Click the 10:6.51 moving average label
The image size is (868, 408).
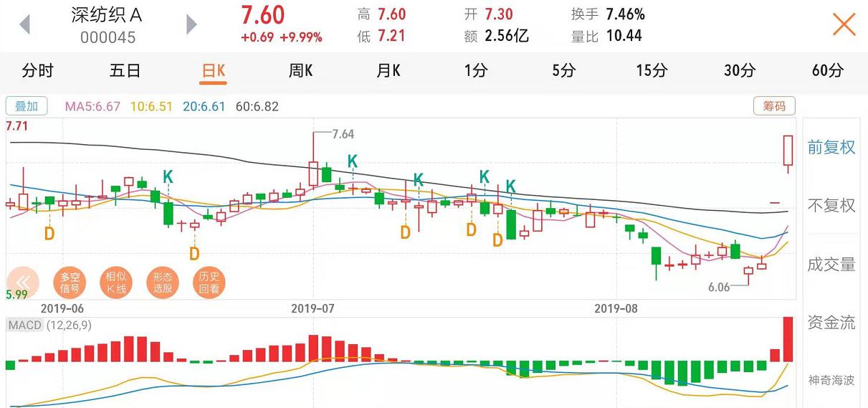tap(151, 106)
